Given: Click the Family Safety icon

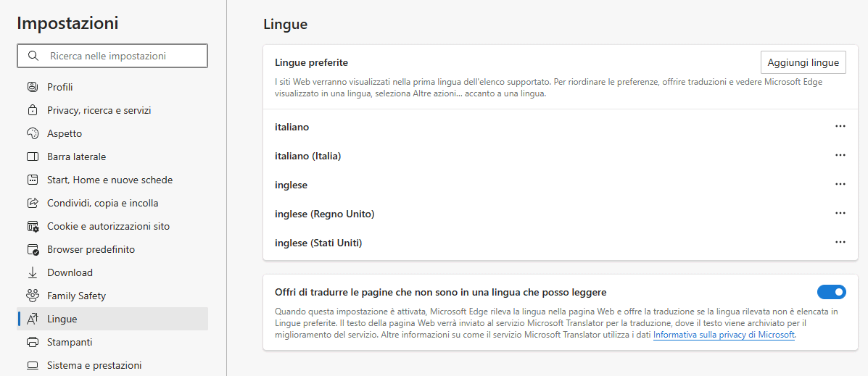Looking at the screenshot, I should [x=32, y=296].
